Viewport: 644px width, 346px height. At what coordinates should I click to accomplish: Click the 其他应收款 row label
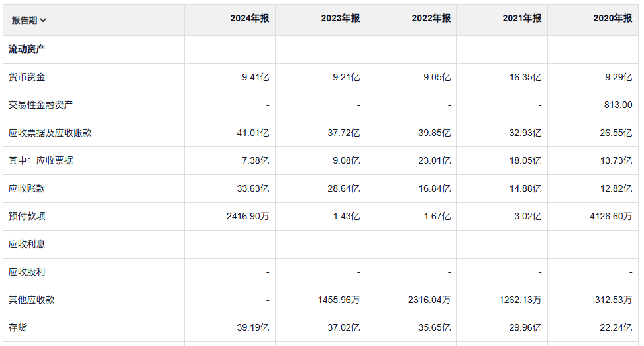[x=31, y=300]
